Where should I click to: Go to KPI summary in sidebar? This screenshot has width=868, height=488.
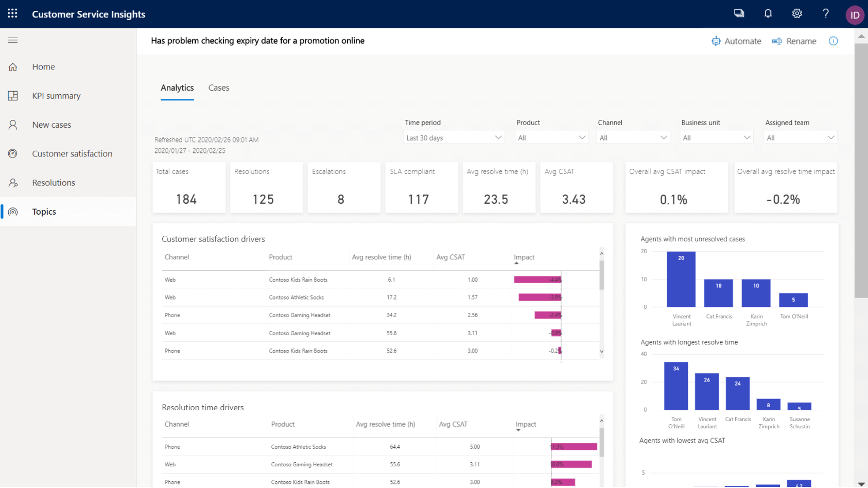coord(56,96)
